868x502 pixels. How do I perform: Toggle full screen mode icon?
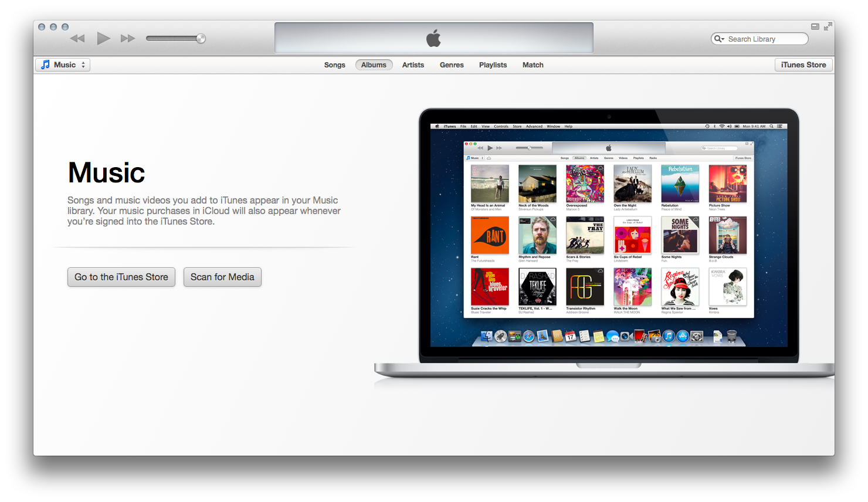point(828,26)
